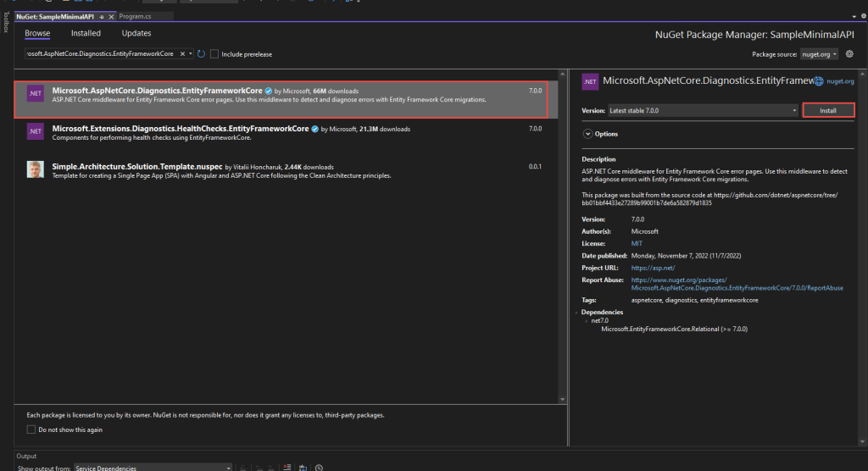Screen dimensions: 868x471
Task: Click the globe icon next to nuget.org
Action: click(819, 81)
